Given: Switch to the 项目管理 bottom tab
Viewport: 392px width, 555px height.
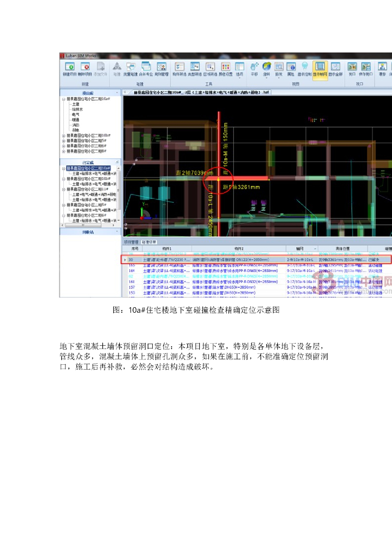Looking at the screenshot, I should [131, 242].
